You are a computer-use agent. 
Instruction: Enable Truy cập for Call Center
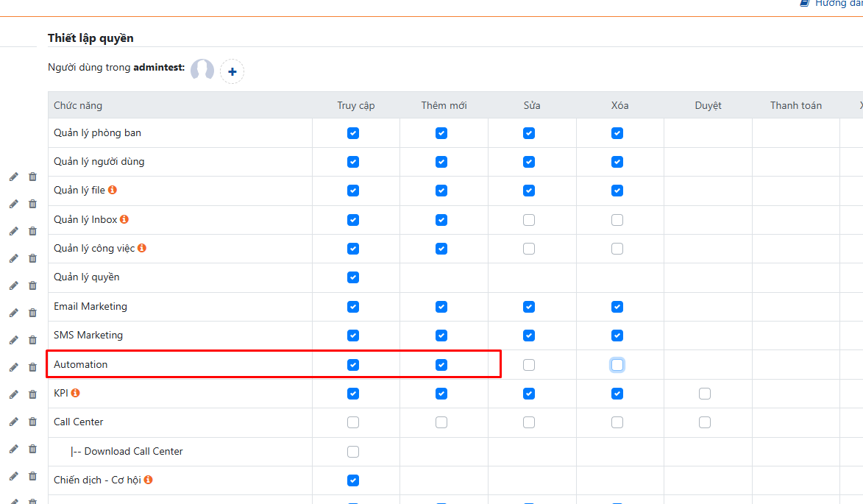click(x=353, y=422)
